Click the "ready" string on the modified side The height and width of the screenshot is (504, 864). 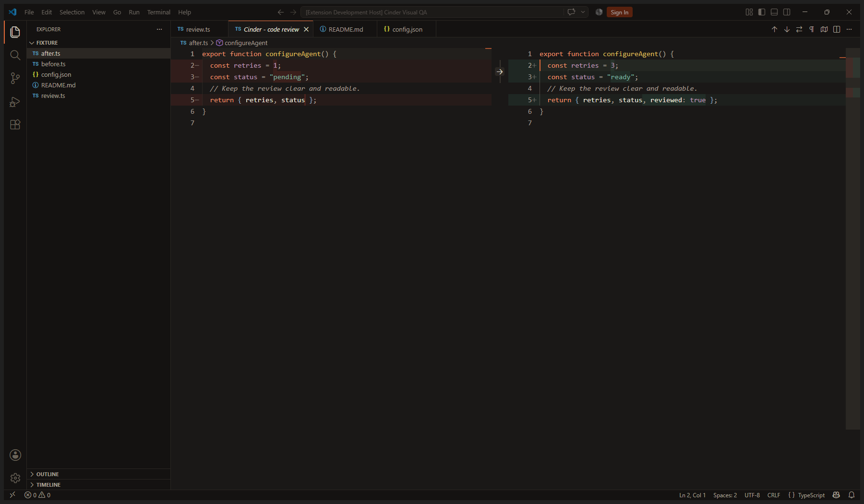(621, 77)
